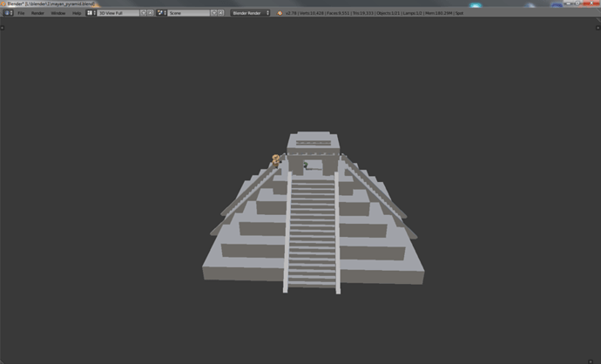Click the temple structure atop the pyramid
Viewport: 601px width, 364px height.
pyautogui.click(x=314, y=152)
